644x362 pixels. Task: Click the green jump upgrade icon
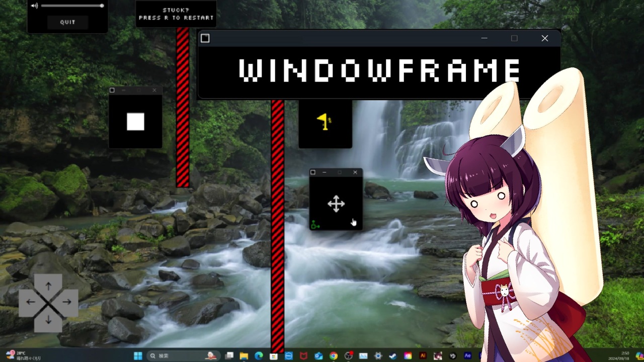(315, 225)
